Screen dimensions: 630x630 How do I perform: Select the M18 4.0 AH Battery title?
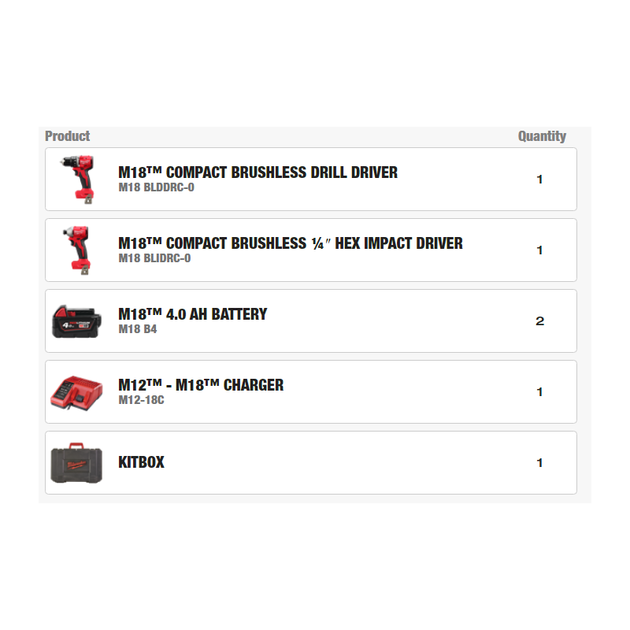pos(193,314)
